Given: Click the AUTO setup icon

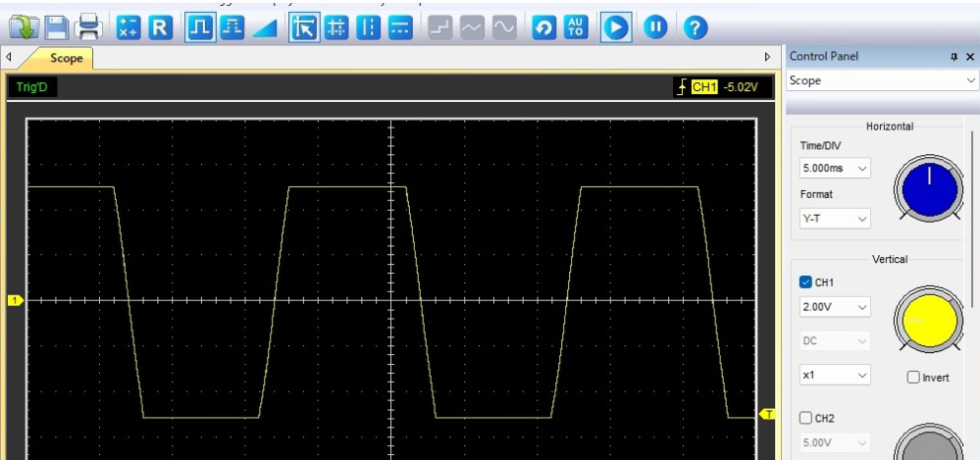Looking at the screenshot, I should (576, 27).
